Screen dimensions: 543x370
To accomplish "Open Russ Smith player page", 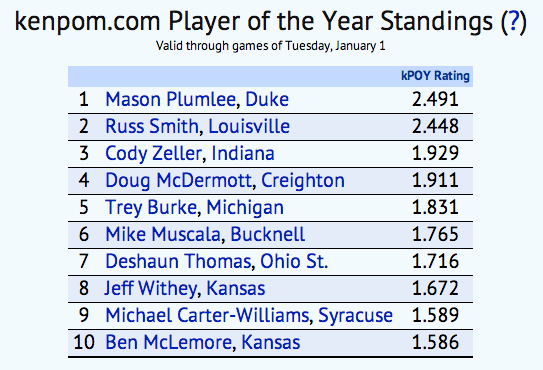I will [152, 126].
